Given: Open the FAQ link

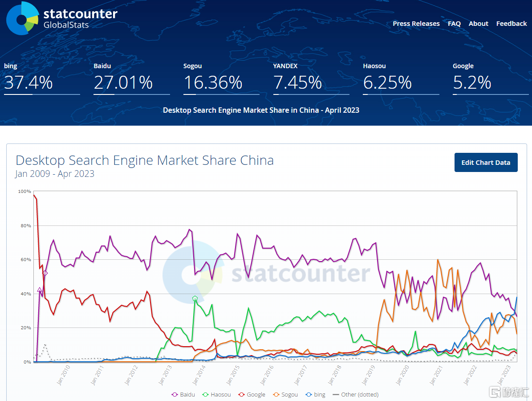Looking at the screenshot, I should [x=454, y=24].
